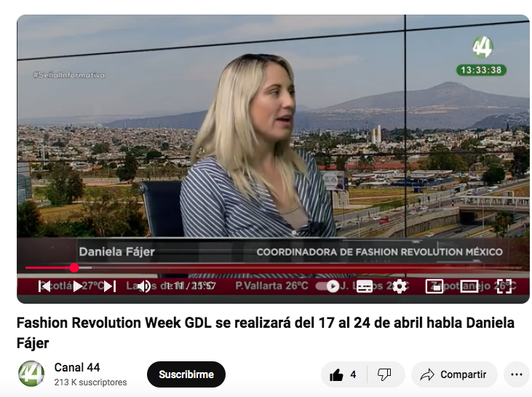Open the player settings gear
The image size is (532, 397).
(399, 286)
